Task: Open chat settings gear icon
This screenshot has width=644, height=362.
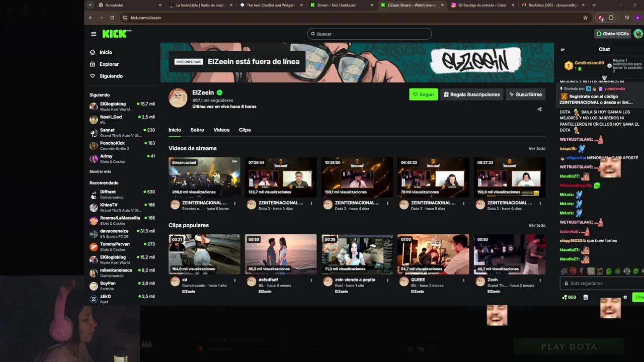Action: (x=625, y=297)
